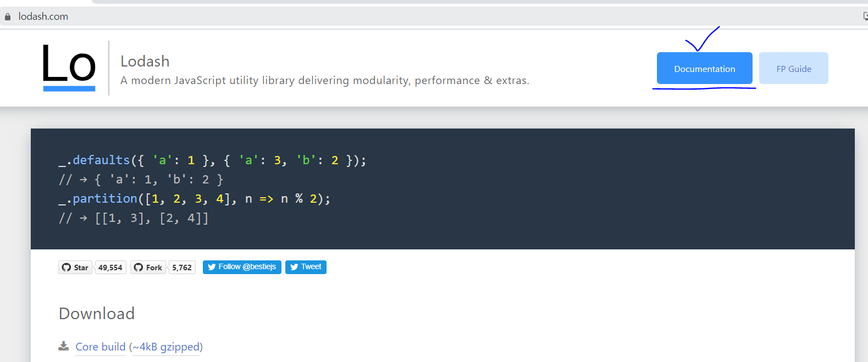Image resolution: width=868 pixels, height=362 pixels.
Task: Click the GitHub Fork button
Action: tap(148, 268)
